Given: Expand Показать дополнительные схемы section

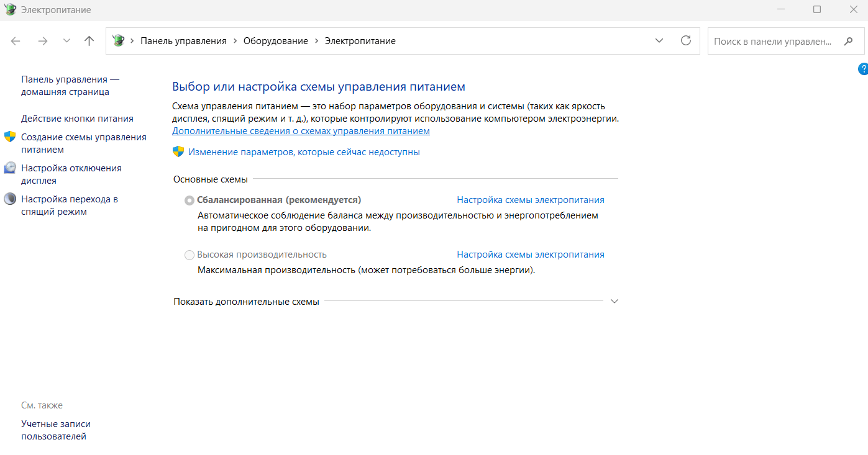Looking at the screenshot, I should 614,301.
